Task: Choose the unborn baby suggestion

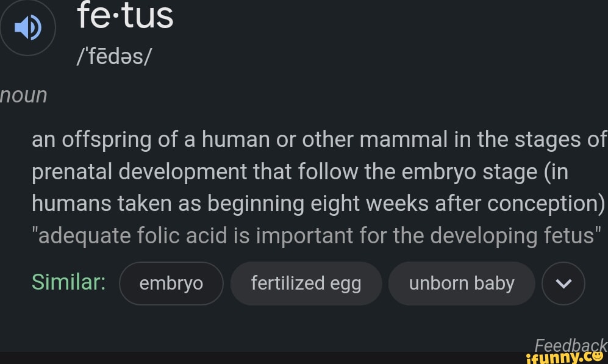Action: pyautogui.click(x=462, y=283)
